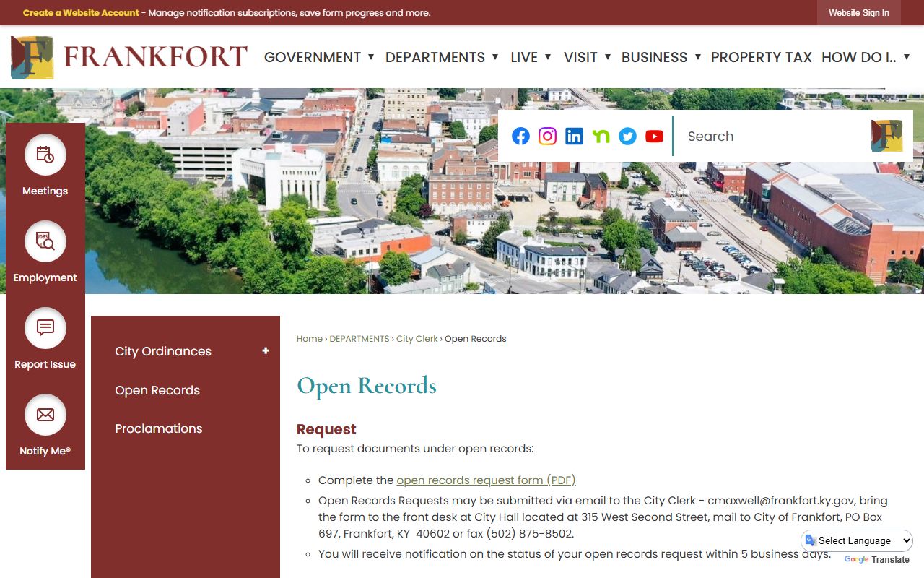
Task: Open the VISIT menu
Action: [x=580, y=57]
